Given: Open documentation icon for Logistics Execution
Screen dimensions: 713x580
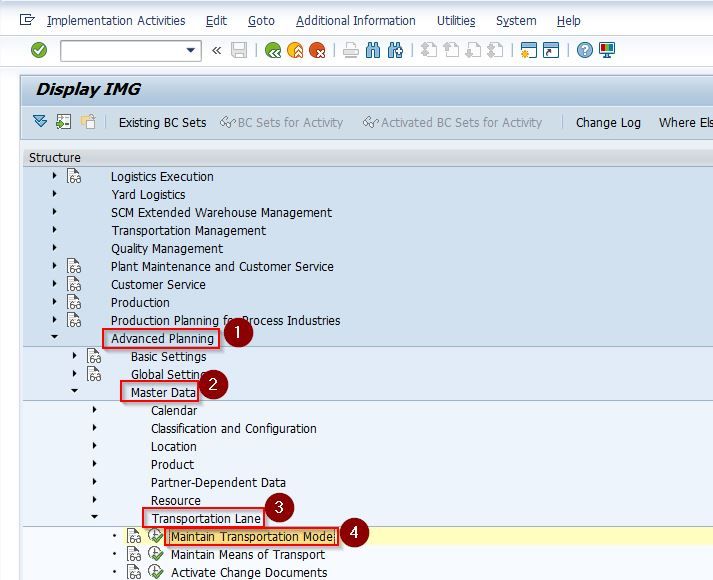Looking at the screenshot, I should (x=74, y=176).
